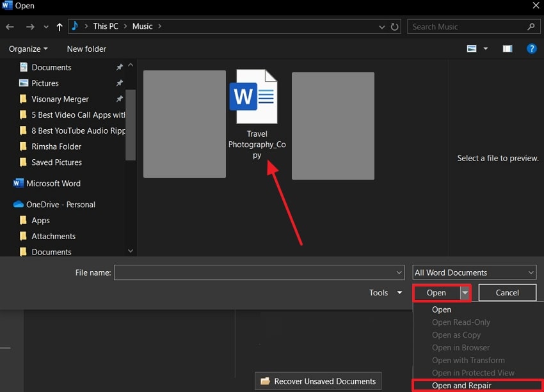This screenshot has height=392, width=544.
Task: Open the File name dropdown arrow
Action: click(399, 273)
